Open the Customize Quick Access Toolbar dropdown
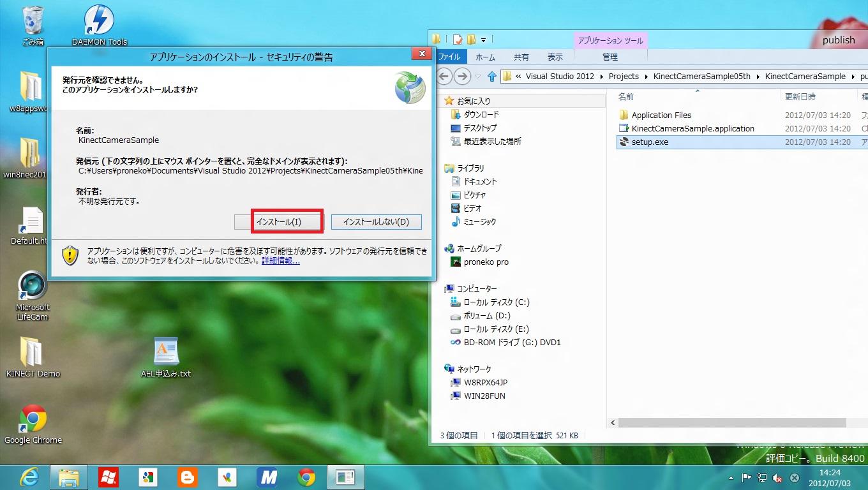 (x=484, y=40)
